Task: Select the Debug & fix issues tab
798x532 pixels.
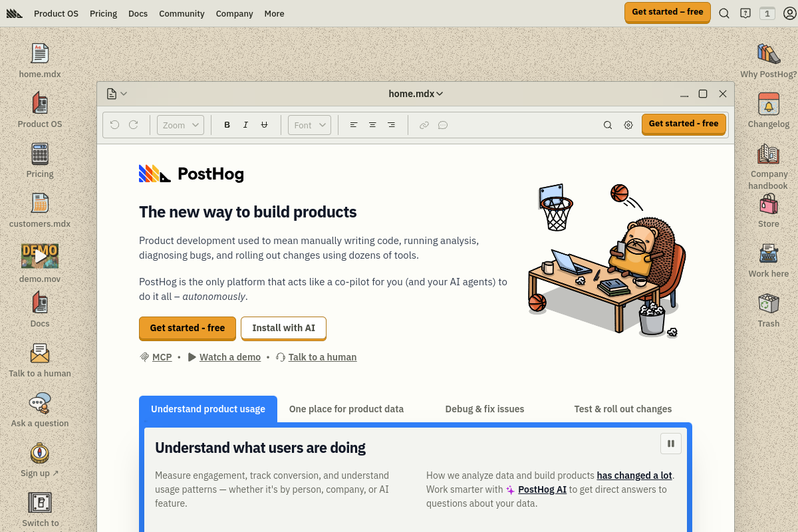Action: coord(485,409)
